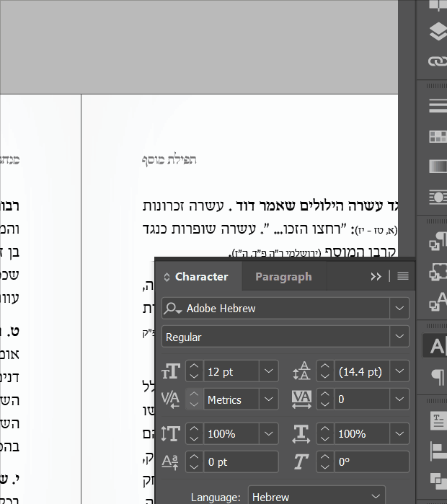Open the Text Wrap panel icon
This screenshot has height=504, width=447.
tap(438, 197)
